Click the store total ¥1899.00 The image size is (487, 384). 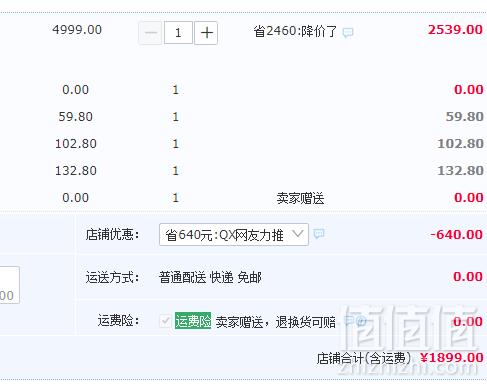[452, 358]
